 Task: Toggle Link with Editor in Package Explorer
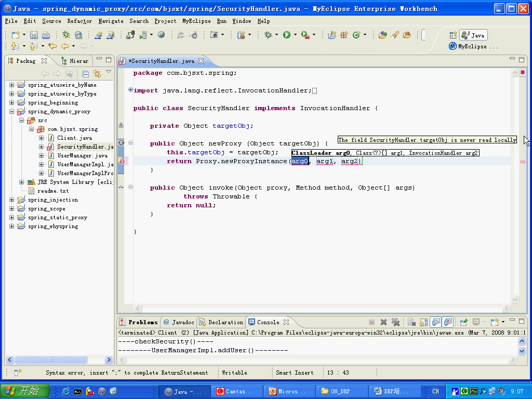tap(97, 74)
